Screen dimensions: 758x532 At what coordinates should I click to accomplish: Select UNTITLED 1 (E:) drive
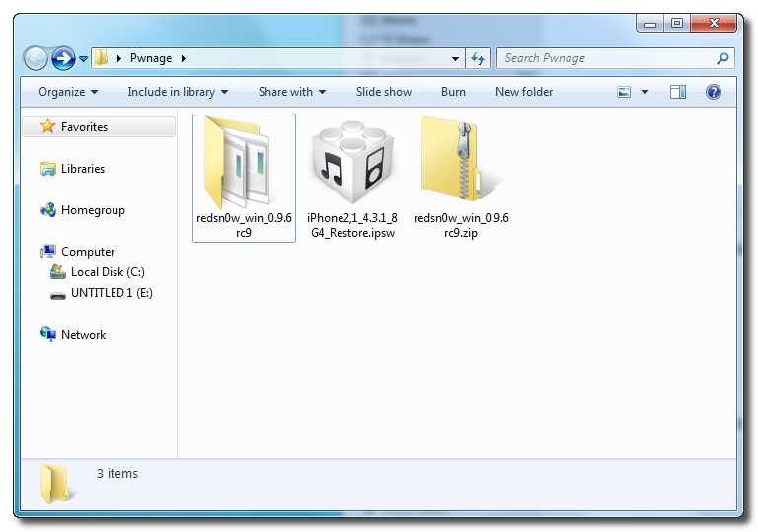[x=112, y=293]
